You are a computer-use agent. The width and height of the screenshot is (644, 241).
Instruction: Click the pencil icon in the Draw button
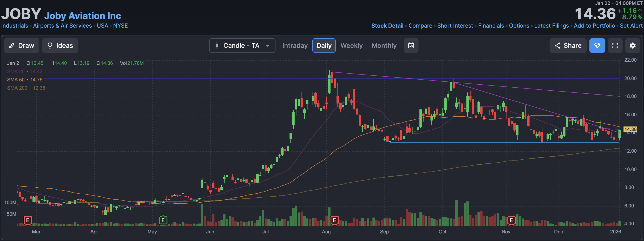[12, 46]
